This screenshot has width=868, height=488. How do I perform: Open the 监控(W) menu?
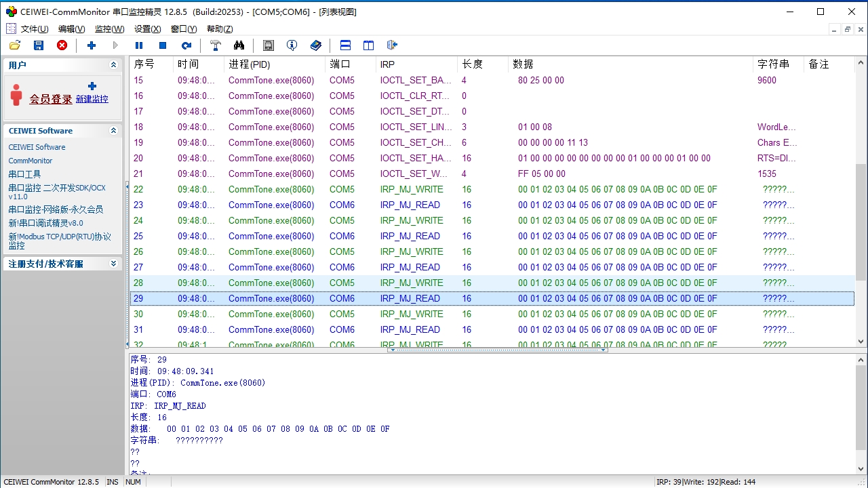tap(109, 29)
